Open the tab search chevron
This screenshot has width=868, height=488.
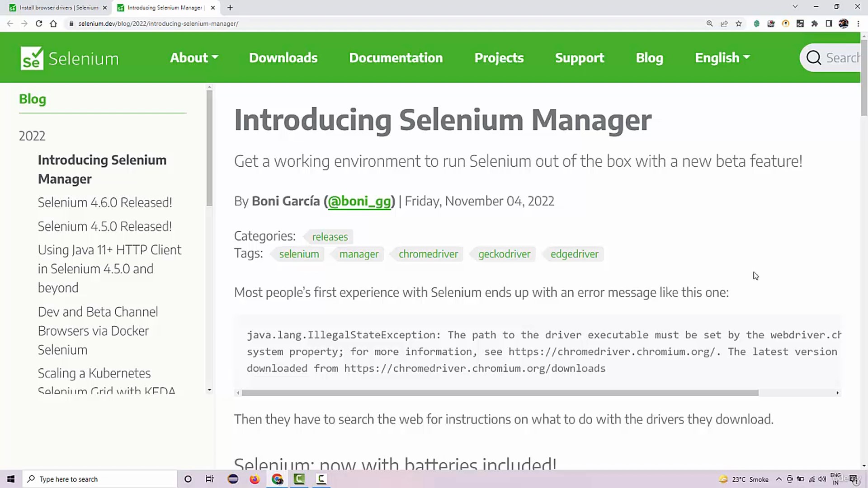[x=795, y=7]
